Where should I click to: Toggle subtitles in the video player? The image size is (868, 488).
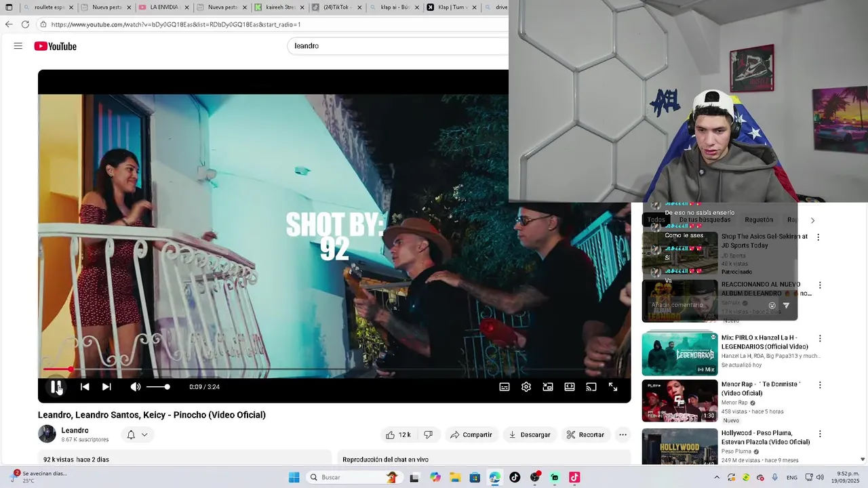pos(505,387)
